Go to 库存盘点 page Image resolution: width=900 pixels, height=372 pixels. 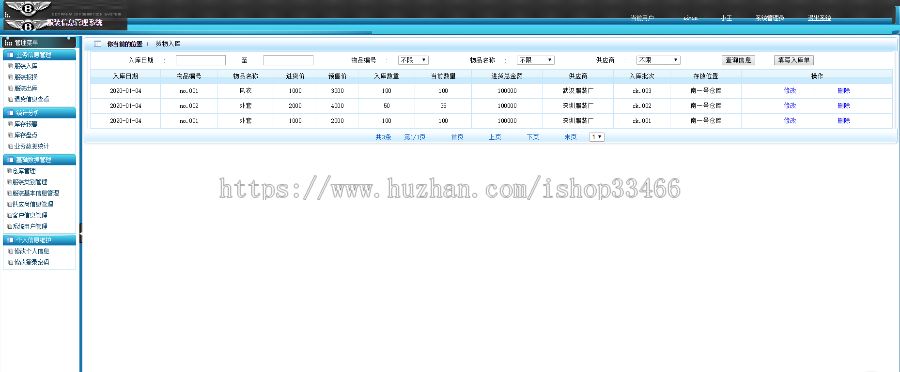26,135
